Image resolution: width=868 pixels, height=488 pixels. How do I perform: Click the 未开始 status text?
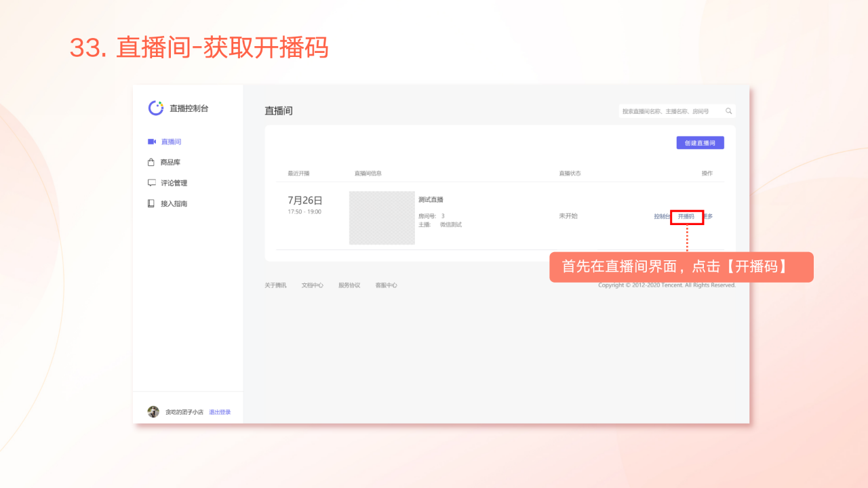coord(568,216)
